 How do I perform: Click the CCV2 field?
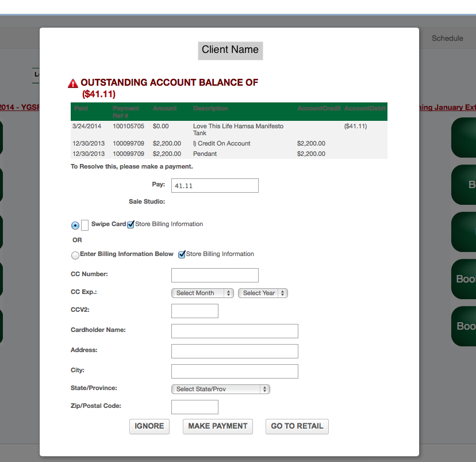click(x=194, y=311)
